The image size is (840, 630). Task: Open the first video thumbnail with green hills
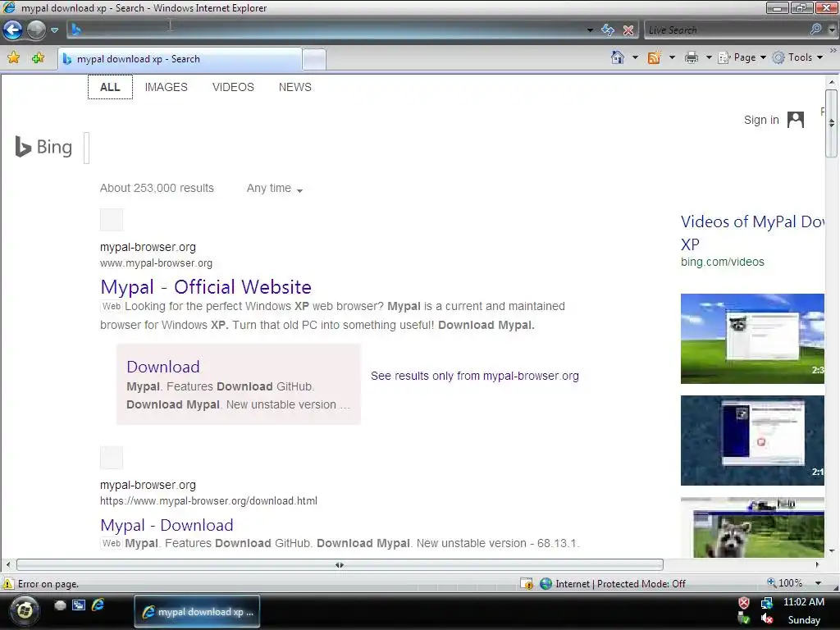[752, 339]
